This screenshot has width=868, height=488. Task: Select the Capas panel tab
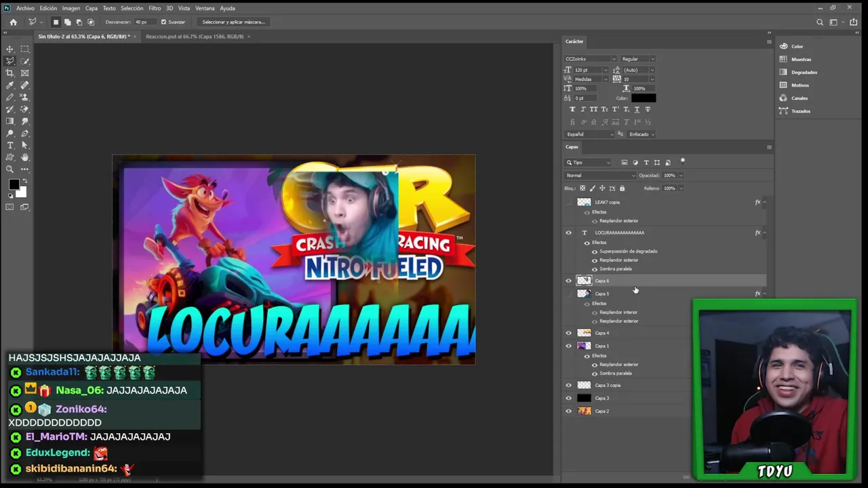coord(572,147)
